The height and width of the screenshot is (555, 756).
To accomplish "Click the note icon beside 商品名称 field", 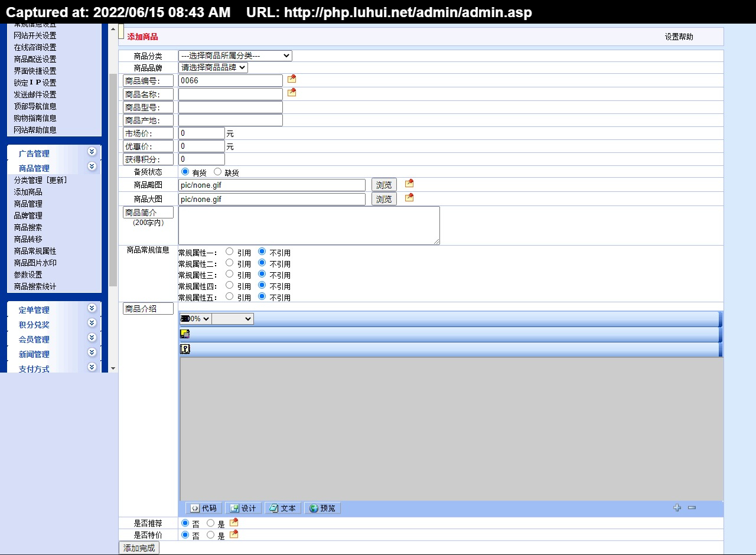I will [292, 93].
